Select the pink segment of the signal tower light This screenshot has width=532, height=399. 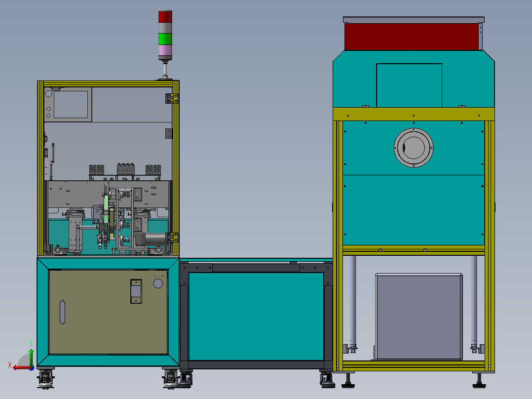(165, 50)
